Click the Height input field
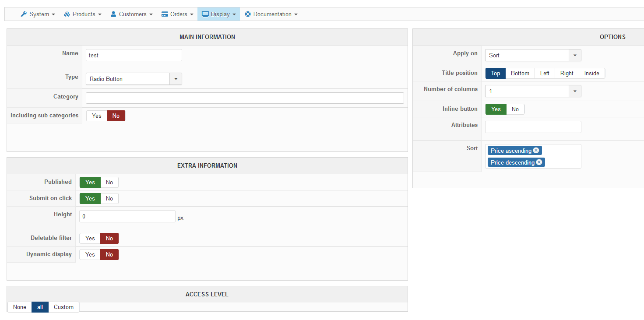Screen dimensions: 644x320 (x=127, y=216)
